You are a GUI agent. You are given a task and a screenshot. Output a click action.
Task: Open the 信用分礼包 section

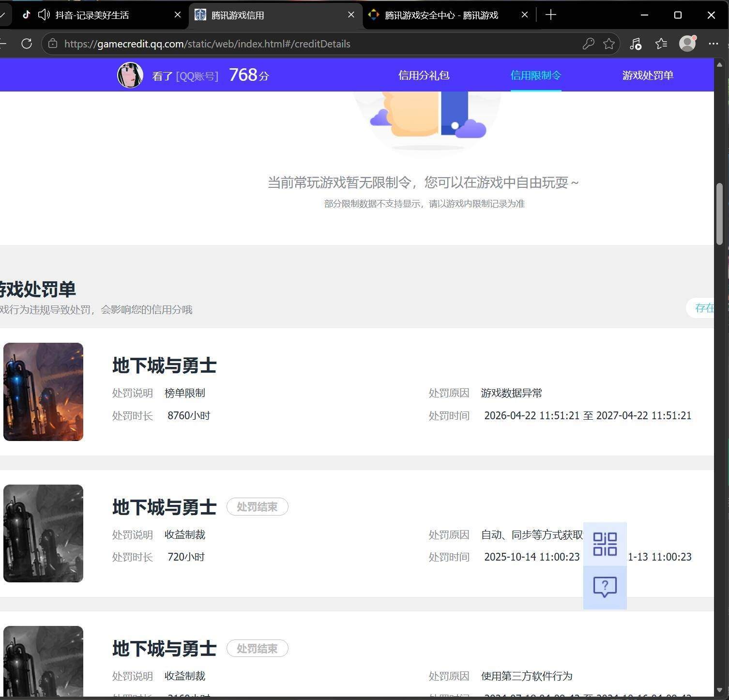click(x=424, y=75)
